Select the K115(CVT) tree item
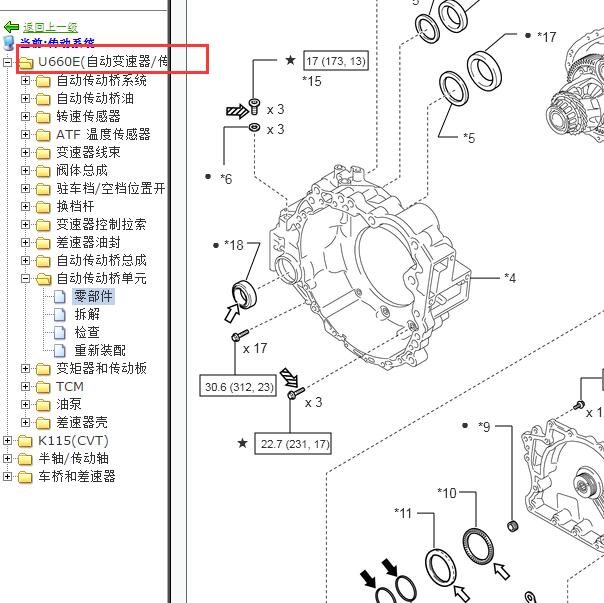Image resolution: width=604 pixels, height=603 pixels. 73,440
